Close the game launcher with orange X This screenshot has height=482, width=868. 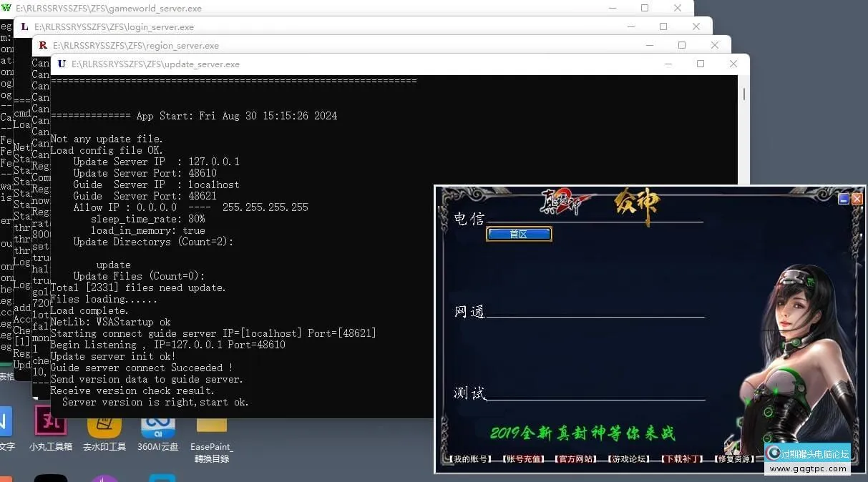(x=857, y=199)
